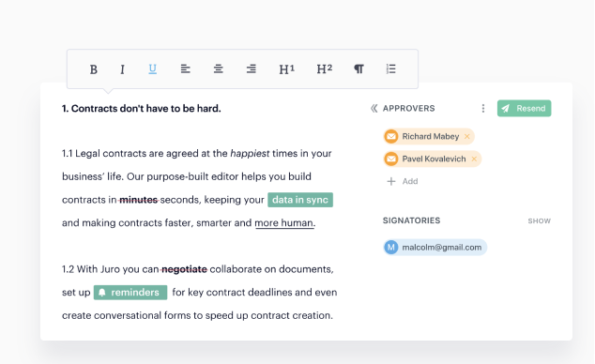Center align the text
The width and height of the screenshot is (595, 364).
(x=218, y=69)
